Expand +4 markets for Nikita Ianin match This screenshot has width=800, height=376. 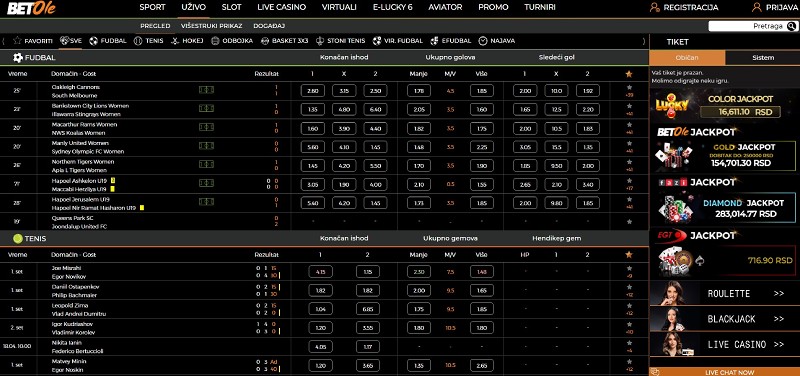click(629, 351)
